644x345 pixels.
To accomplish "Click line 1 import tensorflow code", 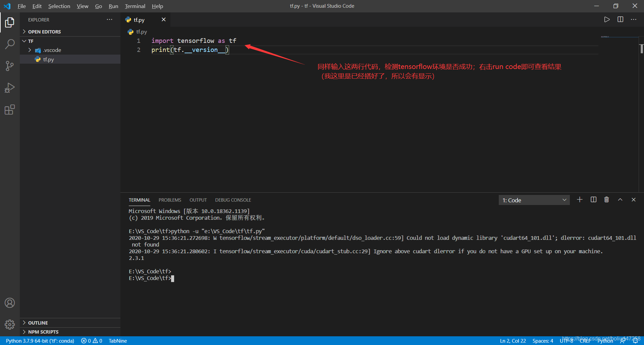I will click(x=194, y=41).
